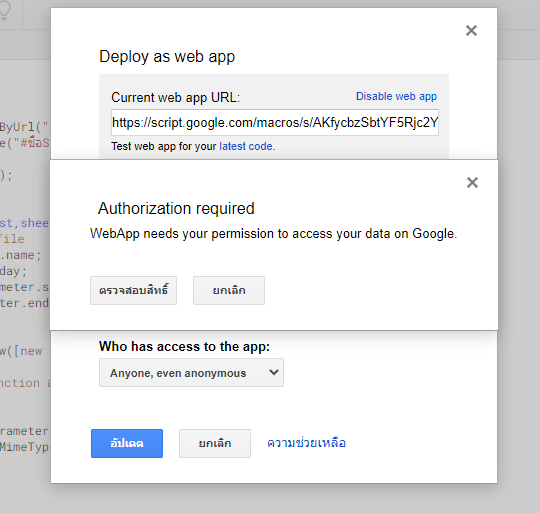Click the lightbulb icon in the editor toolbar

coord(5,10)
